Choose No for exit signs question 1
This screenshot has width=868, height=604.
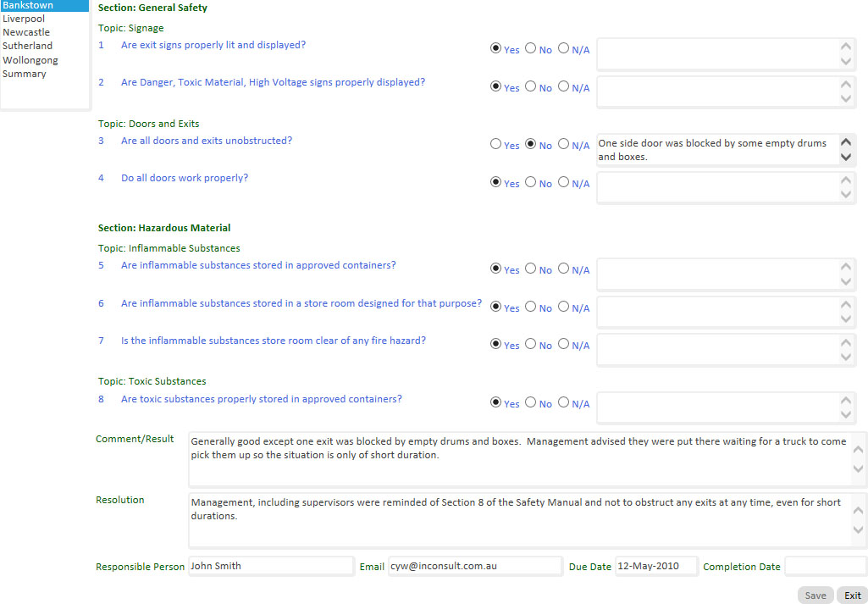pyautogui.click(x=530, y=49)
